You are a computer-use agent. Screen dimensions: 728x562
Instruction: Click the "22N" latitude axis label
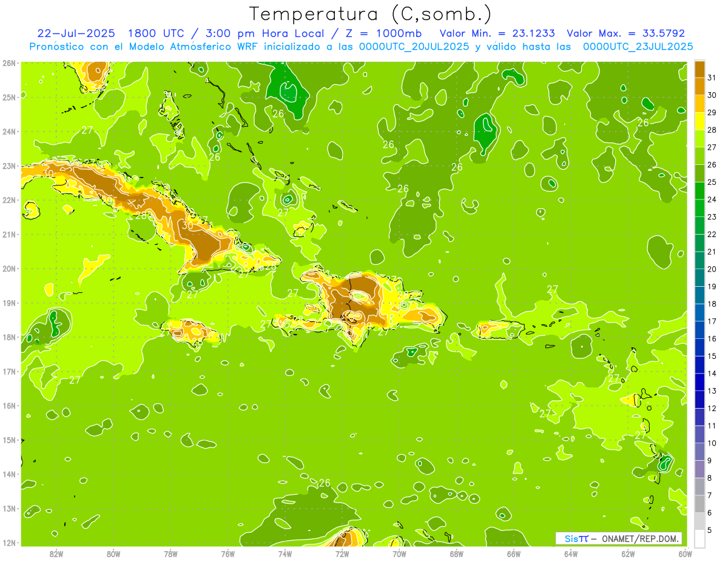8,200
